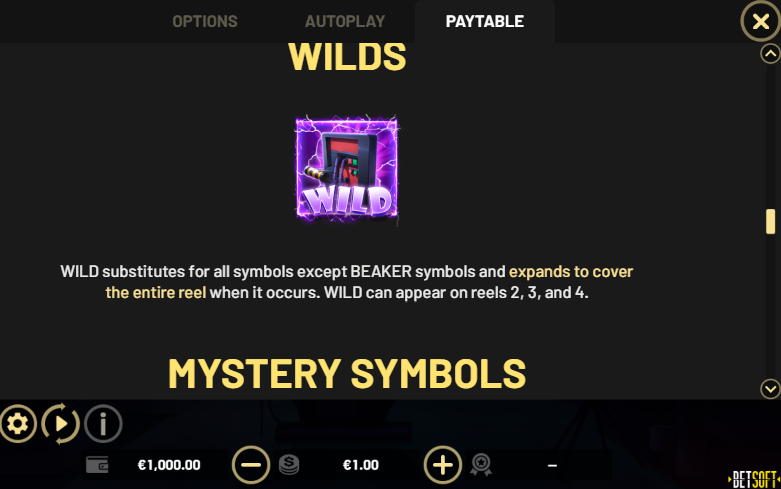Click the purple WILD symbol image
The width and height of the screenshot is (781, 489).
click(x=347, y=168)
